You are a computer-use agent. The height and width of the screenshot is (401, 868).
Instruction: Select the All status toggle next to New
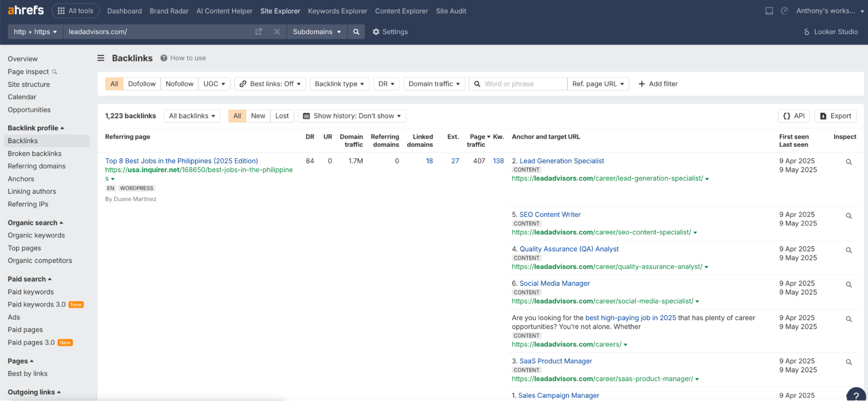[237, 116]
